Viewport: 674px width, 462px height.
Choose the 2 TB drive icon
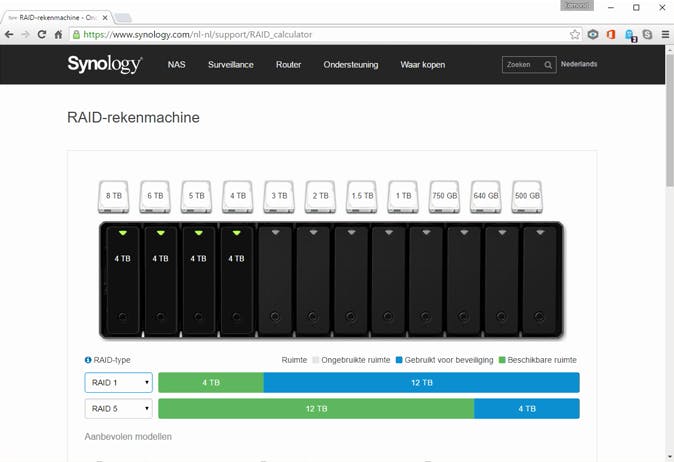[320, 196]
